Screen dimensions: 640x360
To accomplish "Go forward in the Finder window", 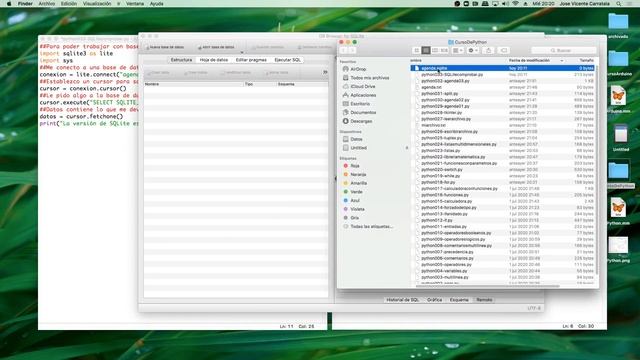I will pos(352,50).
